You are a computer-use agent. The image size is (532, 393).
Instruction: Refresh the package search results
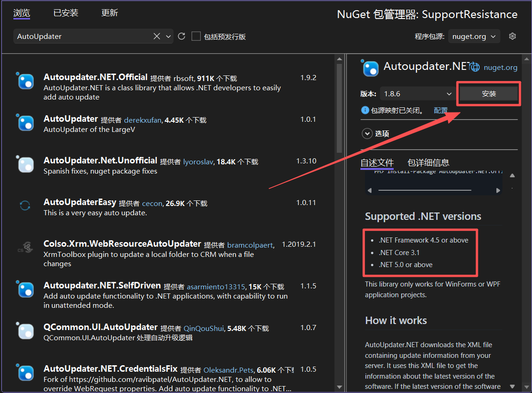click(x=181, y=36)
